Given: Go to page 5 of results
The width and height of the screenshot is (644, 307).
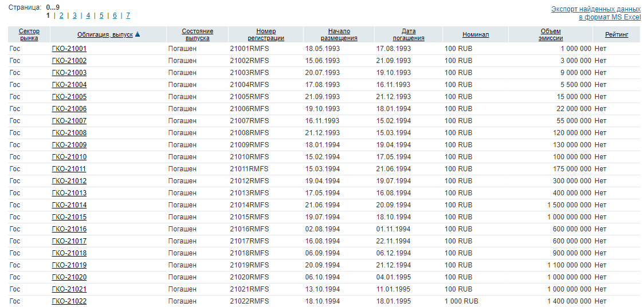Looking at the screenshot, I should [x=101, y=15].
